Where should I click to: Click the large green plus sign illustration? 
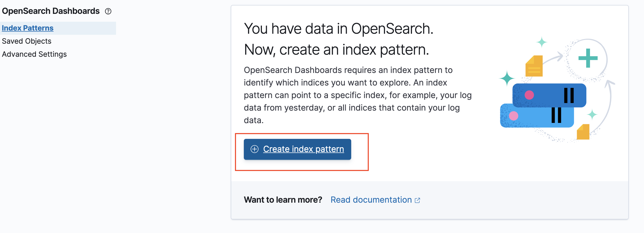[588, 58]
